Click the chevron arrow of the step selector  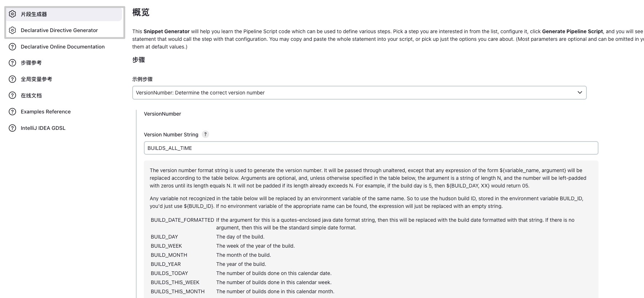pos(580,93)
